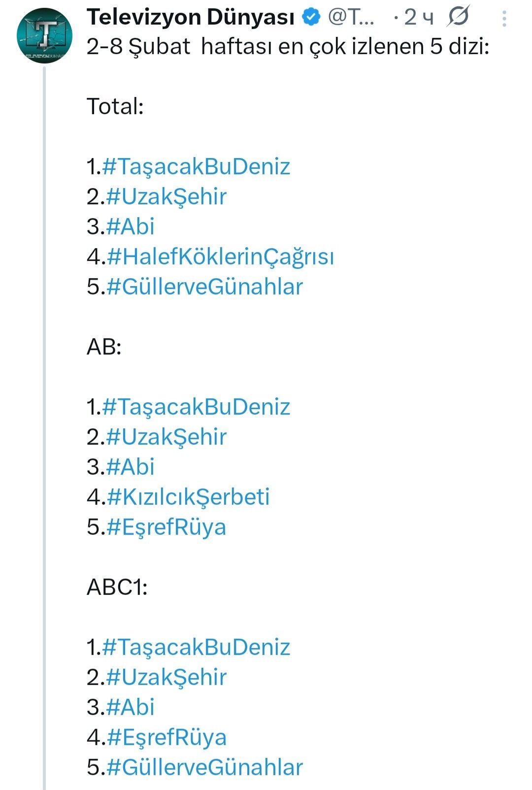Image resolution: width=532 pixels, height=790 pixels.
Task: Open #TaşacakBuDeniz hashtag under Total
Action: [196, 166]
